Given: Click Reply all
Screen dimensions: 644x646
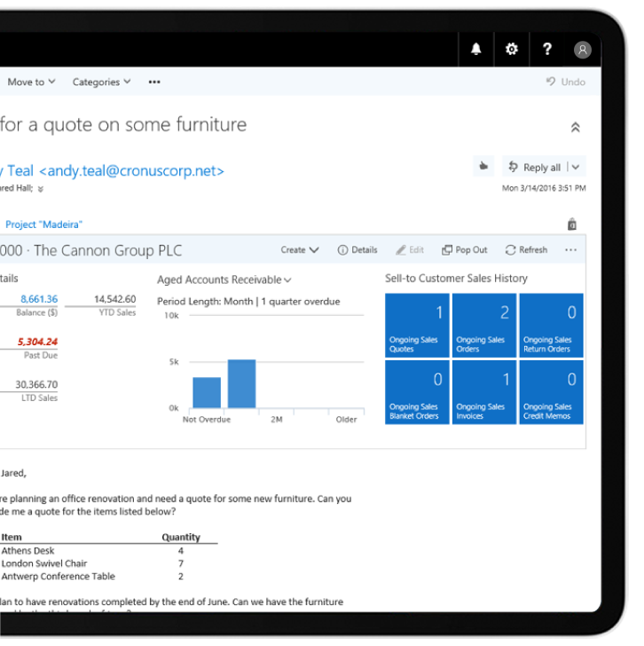Looking at the screenshot, I should [535, 167].
